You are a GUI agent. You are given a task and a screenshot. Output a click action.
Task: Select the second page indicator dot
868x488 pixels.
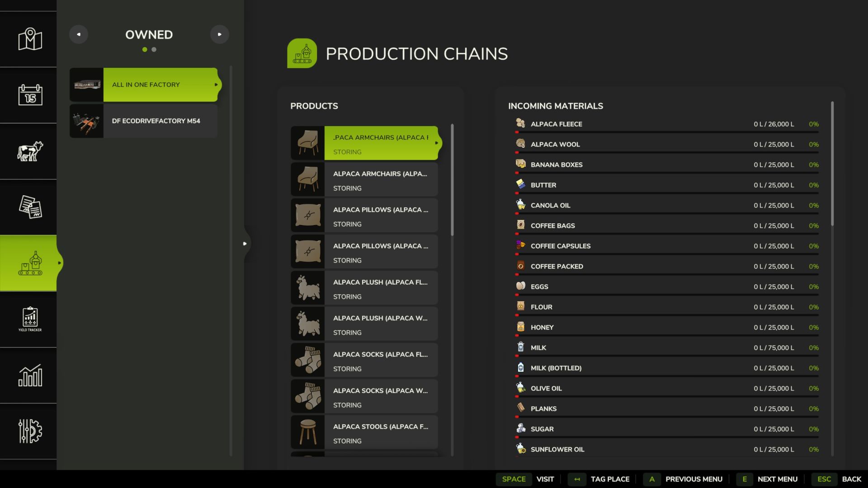[x=154, y=50]
